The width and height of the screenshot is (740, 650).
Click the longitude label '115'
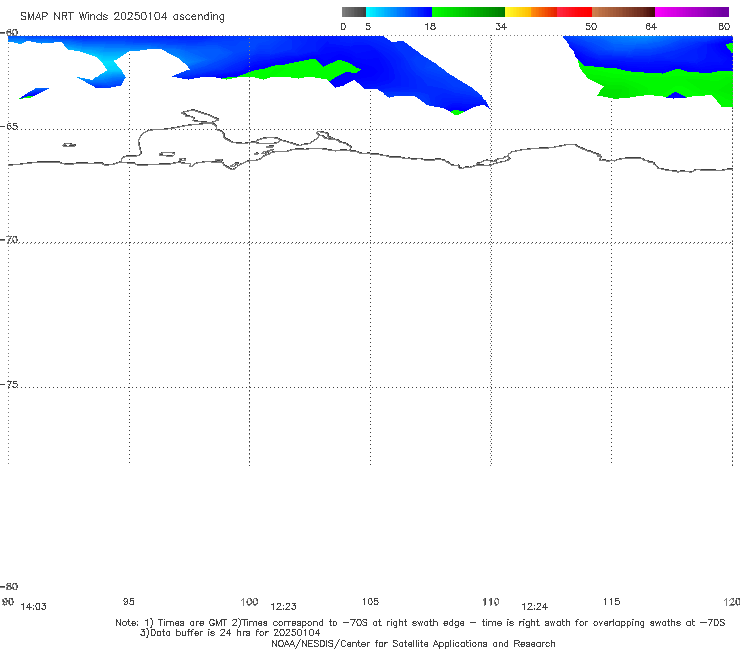(x=612, y=601)
